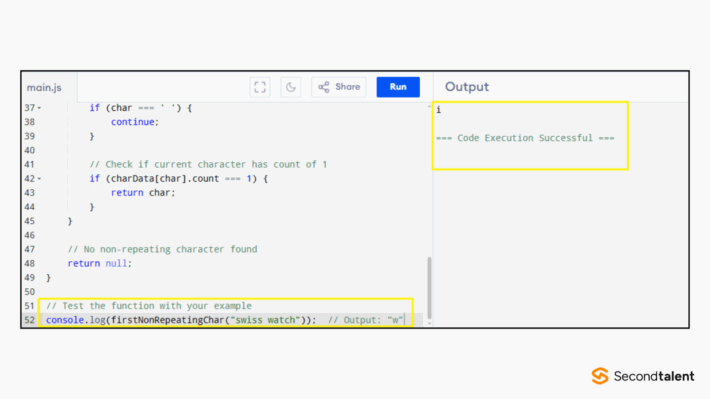Collapse code fold arrow at line 42

point(39,179)
